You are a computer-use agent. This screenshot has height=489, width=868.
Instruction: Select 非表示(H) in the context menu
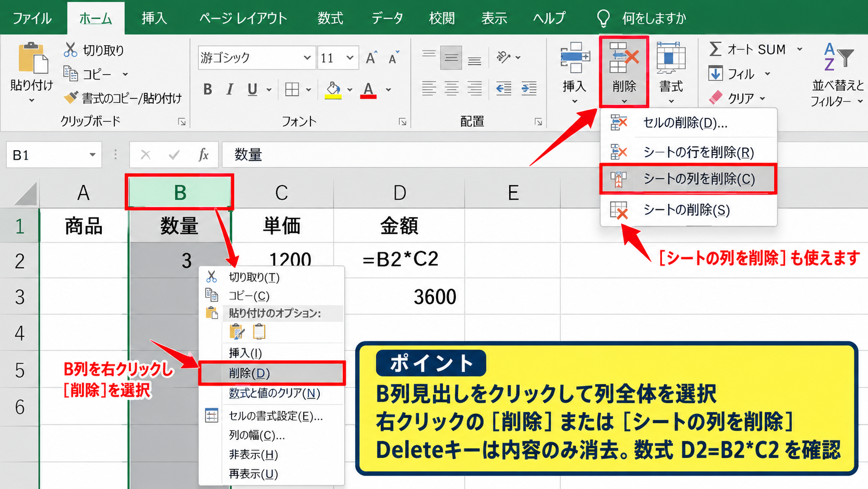[x=272, y=455]
